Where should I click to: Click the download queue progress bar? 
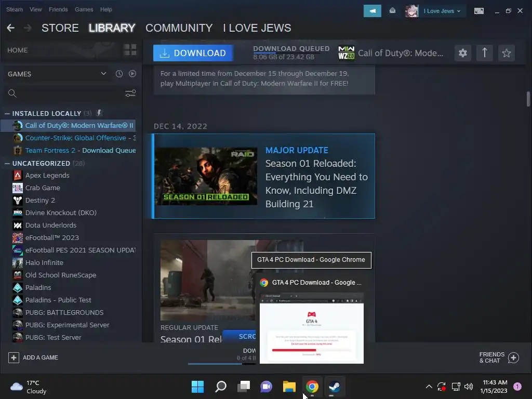[222, 364]
